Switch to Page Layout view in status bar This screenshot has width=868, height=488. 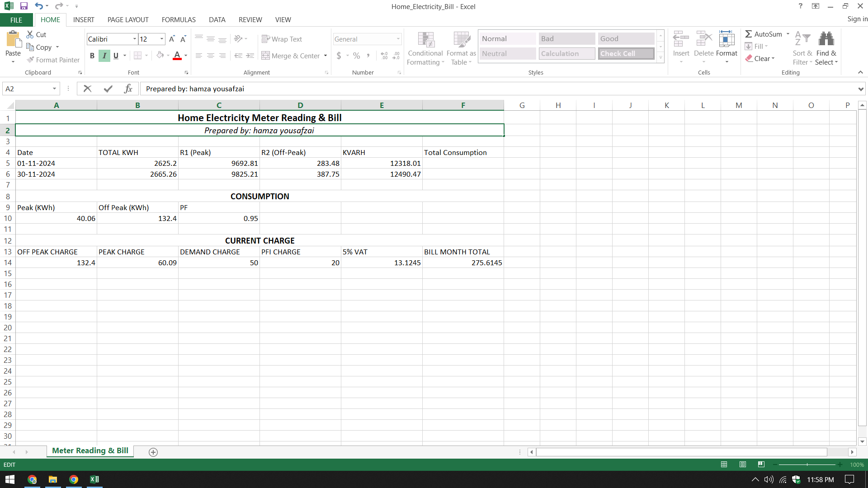coord(743,465)
